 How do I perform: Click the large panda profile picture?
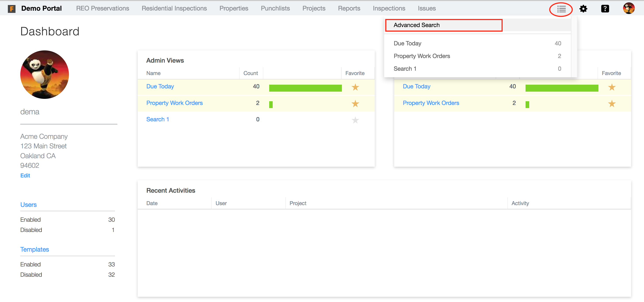45,74
